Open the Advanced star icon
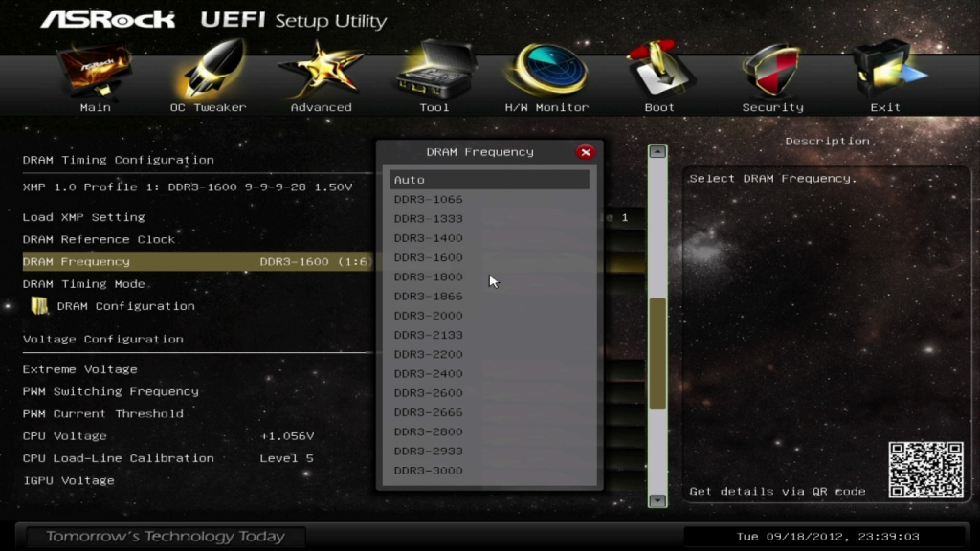This screenshot has width=980, height=551. 322,70
